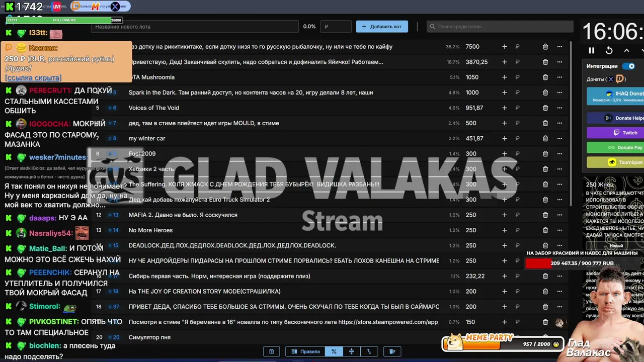Click the ссылка скрыта link in donation alert
The width and height of the screenshot is (644, 362).
[33, 77]
